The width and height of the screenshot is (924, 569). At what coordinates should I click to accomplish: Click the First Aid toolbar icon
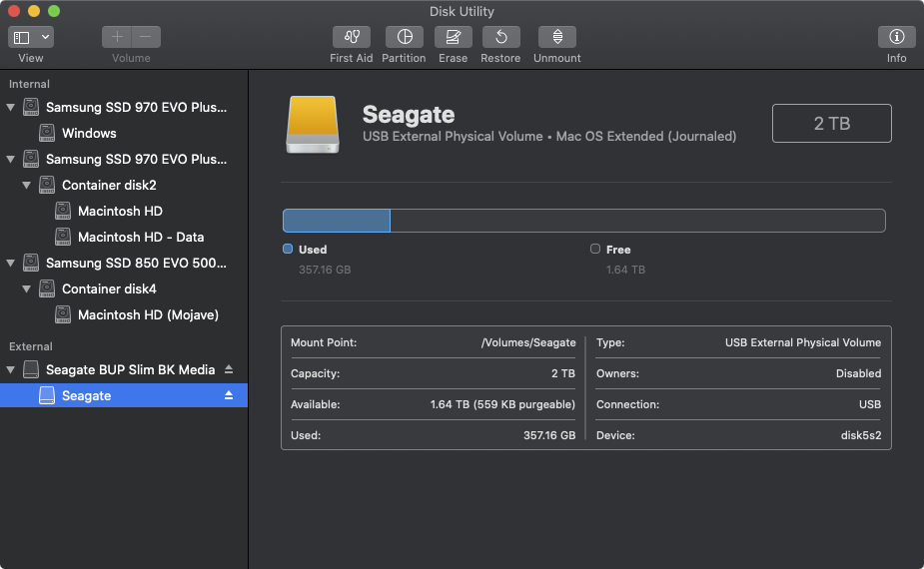tap(352, 37)
